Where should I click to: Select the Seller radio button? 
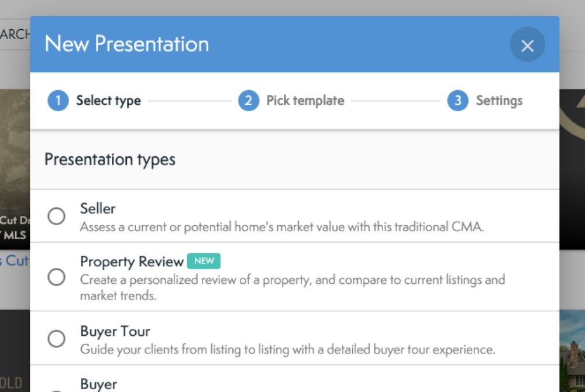pyautogui.click(x=57, y=216)
